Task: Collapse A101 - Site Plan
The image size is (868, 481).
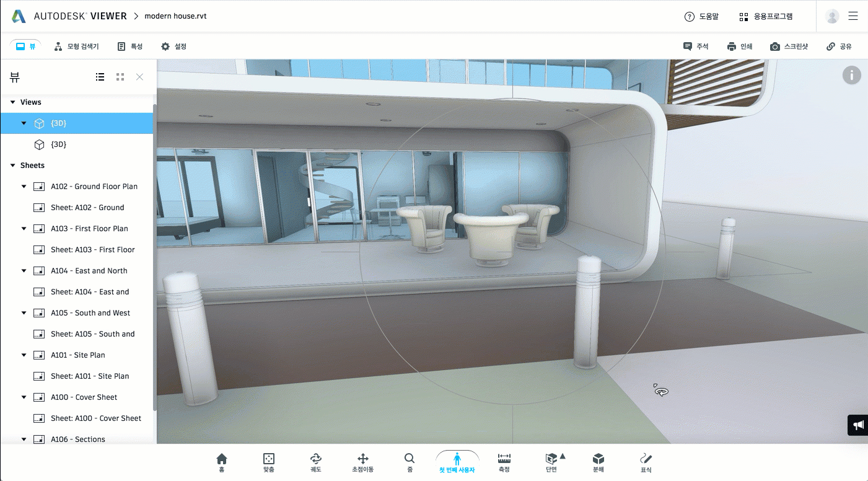Action: (x=24, y=355)
